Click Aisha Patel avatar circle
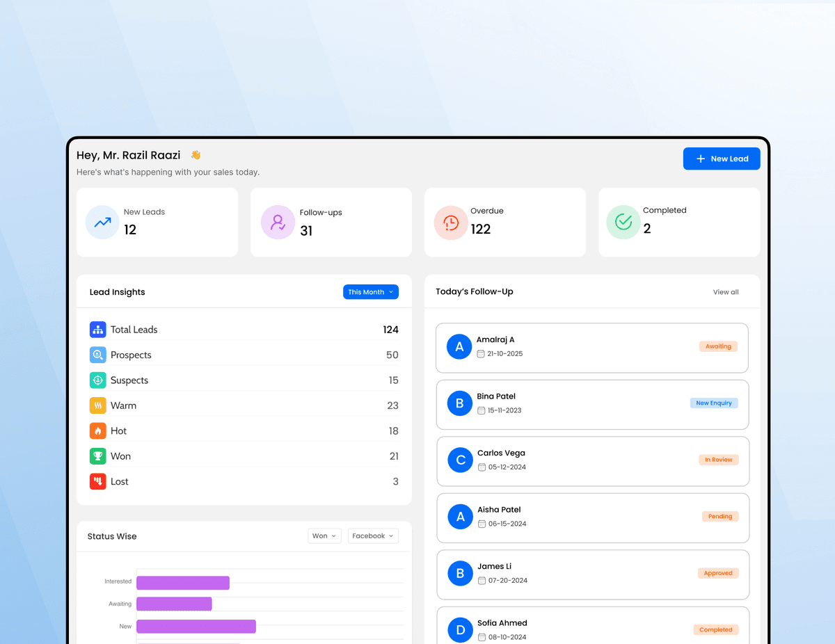The height and width of the screenshot is (644, 835). [x=460, y=517]
